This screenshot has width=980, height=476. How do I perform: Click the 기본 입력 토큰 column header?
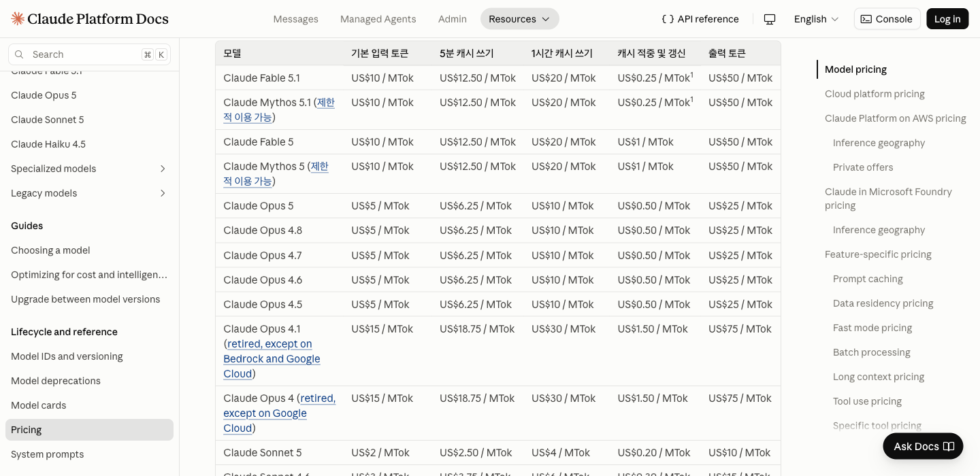[x=380, y=53]
